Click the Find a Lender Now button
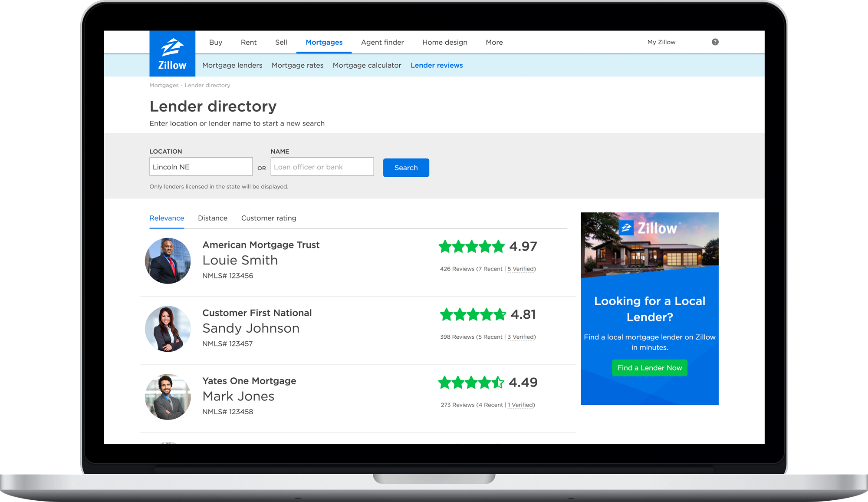 [x=649, y=367]
